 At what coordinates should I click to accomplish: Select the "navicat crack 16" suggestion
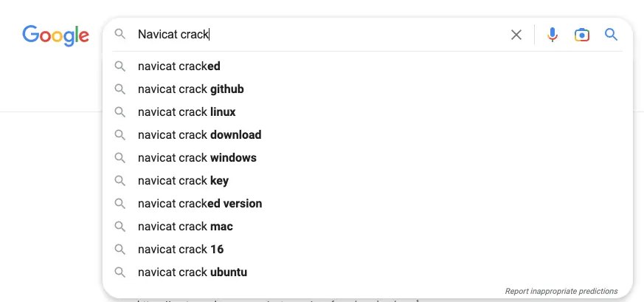(181, 250)
